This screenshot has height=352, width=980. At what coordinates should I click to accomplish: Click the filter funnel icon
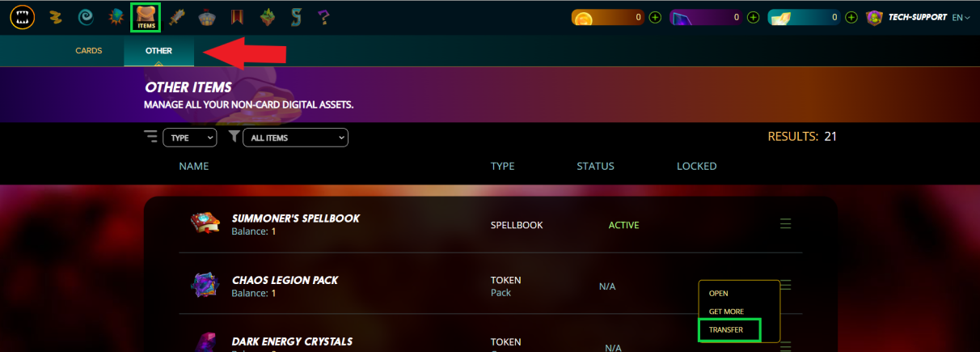(x=234, y=137)
